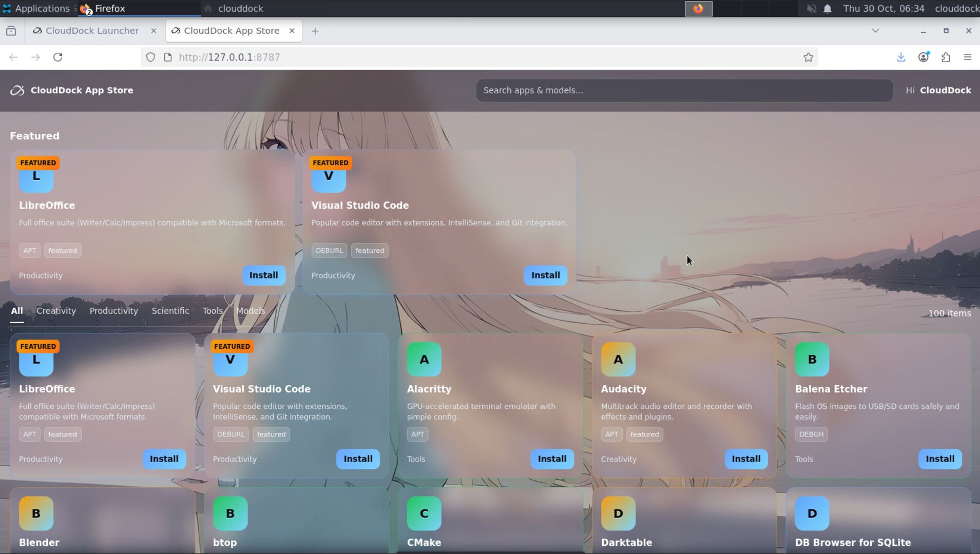Click the Blender app icon
The image size is (980, 554).
tap(35, 513)
